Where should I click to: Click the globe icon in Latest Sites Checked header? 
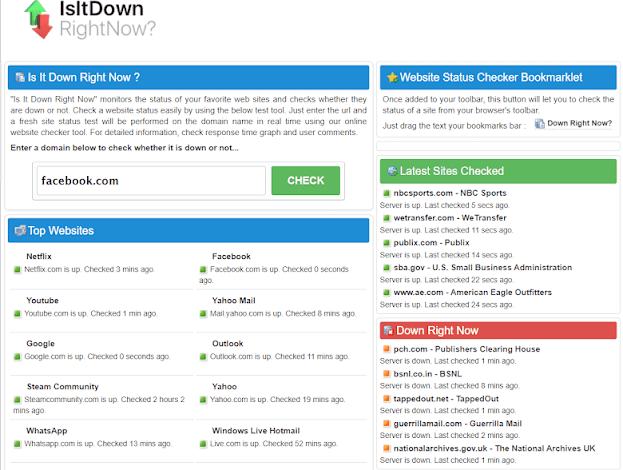point(393,171)
